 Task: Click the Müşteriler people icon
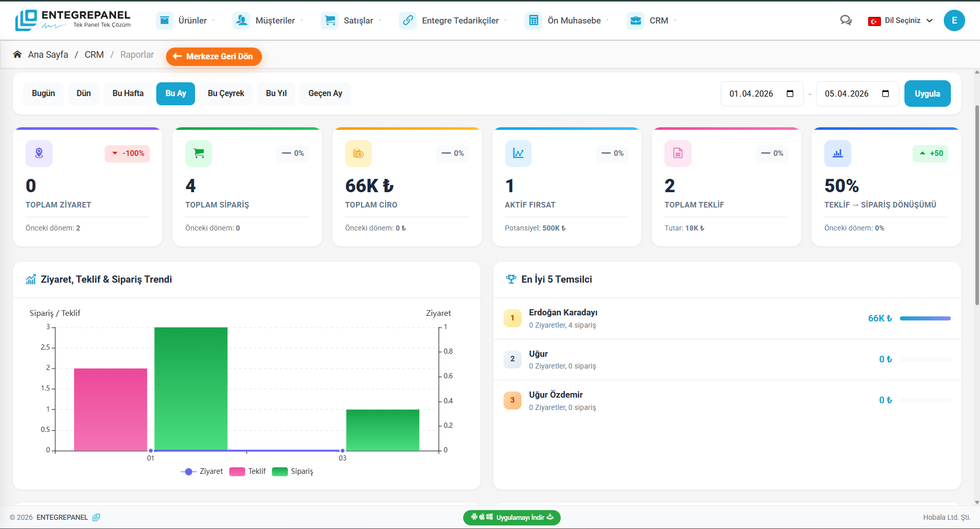241,20
